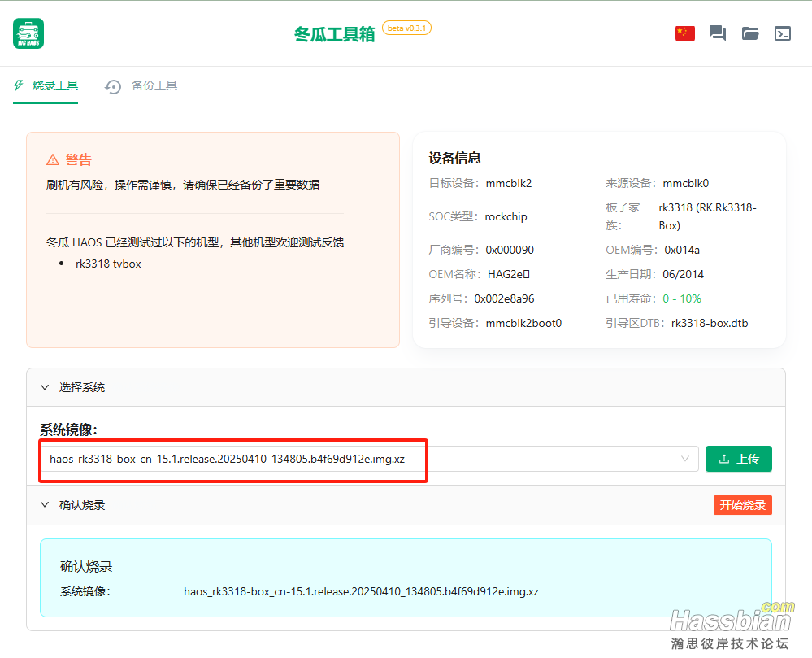Open the chat feedback bubbles icon

[717, 33]
